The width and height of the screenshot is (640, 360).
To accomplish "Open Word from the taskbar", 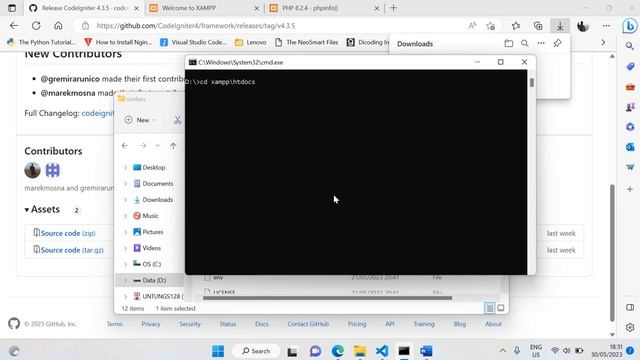I will (x=426, y=351).
